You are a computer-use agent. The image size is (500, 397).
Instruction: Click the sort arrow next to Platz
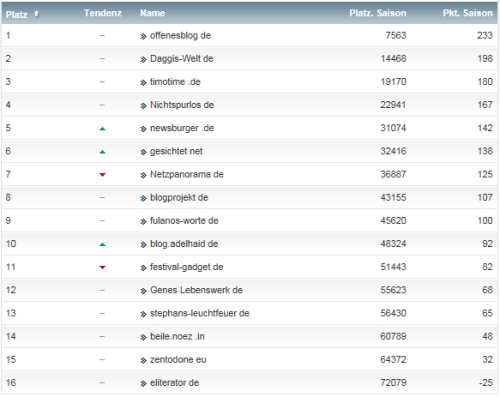coord(36,14)
